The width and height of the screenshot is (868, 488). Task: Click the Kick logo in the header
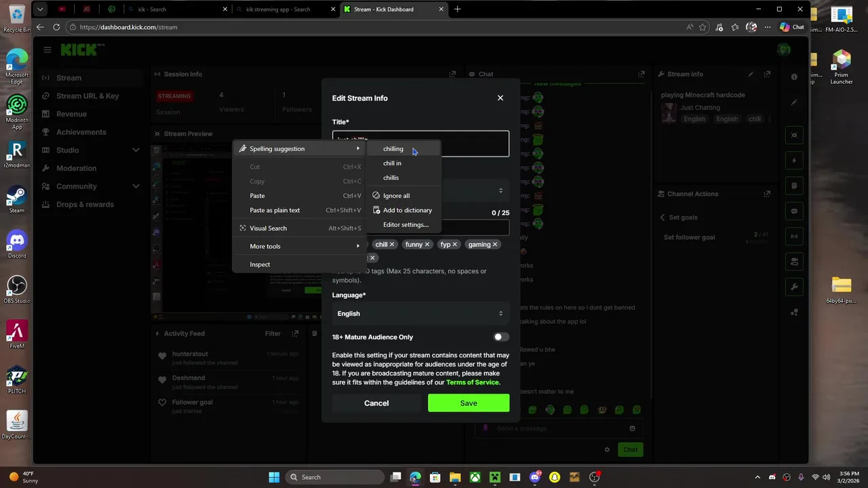(81, 49)
